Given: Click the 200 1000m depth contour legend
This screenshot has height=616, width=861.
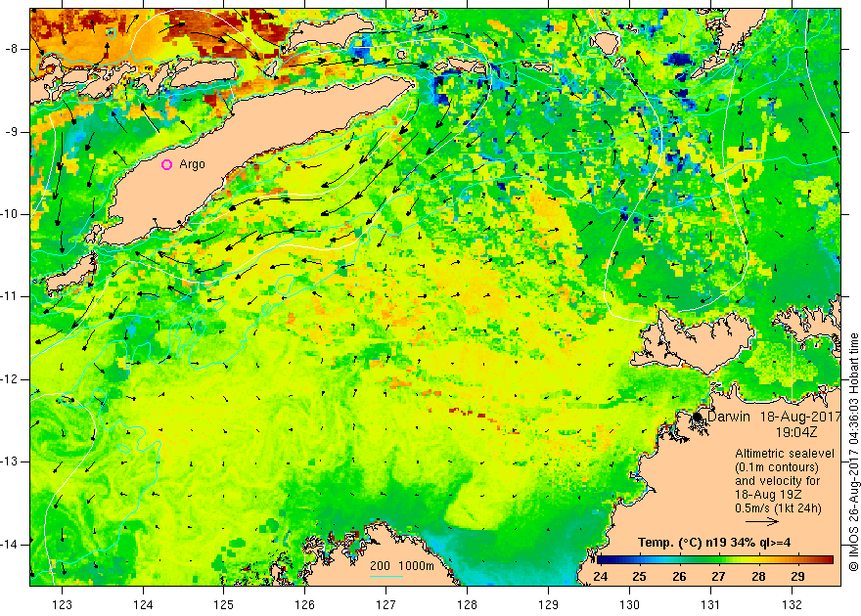Looking at the screenshot, I should tap(401, 566).
